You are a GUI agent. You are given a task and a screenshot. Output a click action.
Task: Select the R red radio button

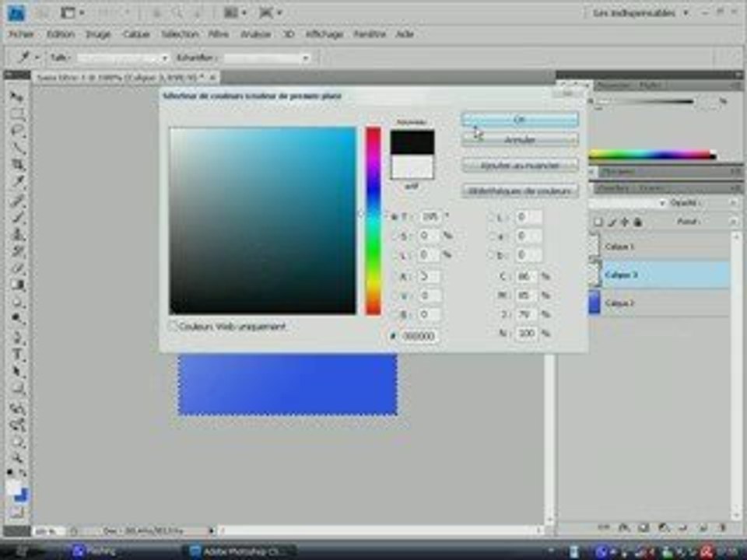(395, 277)
